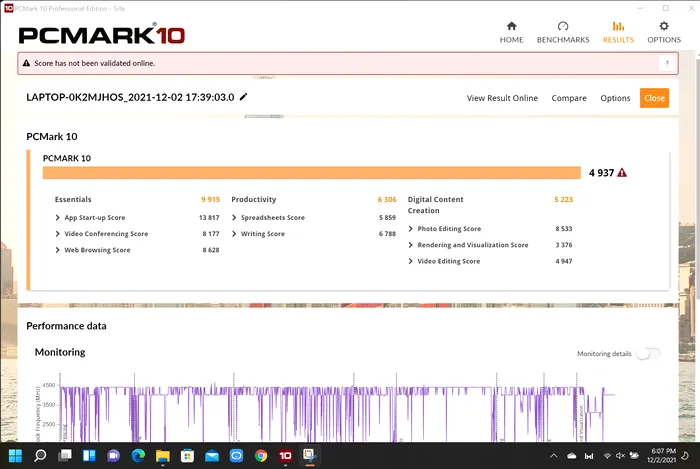Screen dimensions: 700x469
Task: Open the Mail app from the taskbar
Action: point(212,456)
